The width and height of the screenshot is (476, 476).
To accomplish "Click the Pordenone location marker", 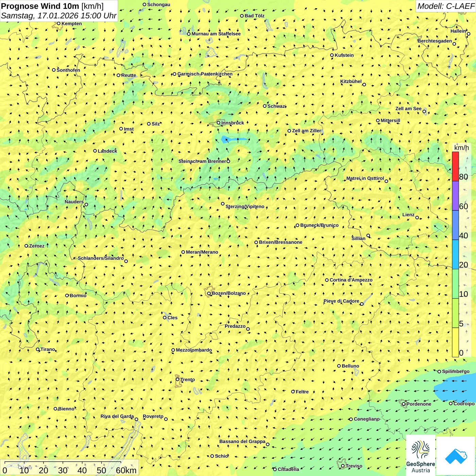I will [x=404, y=404].
